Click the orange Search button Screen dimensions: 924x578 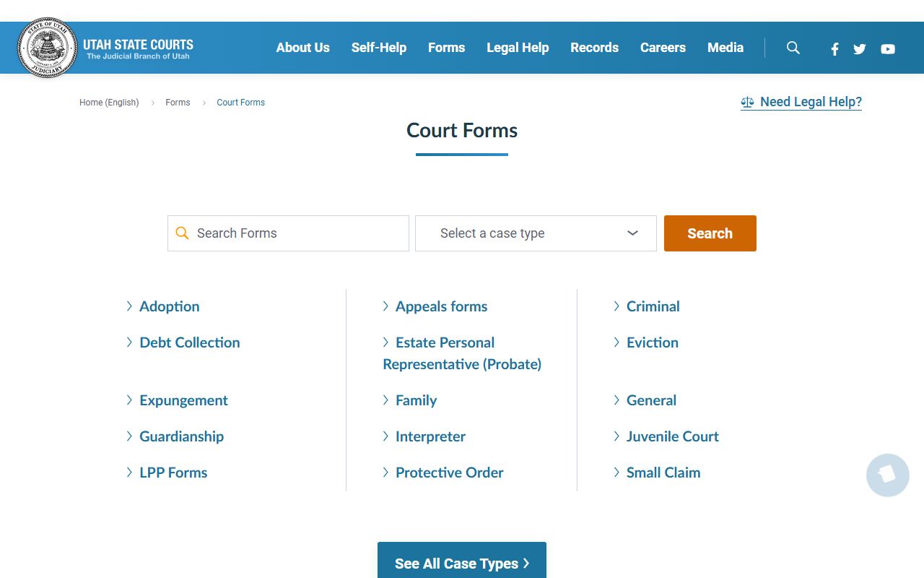[710, 233]
